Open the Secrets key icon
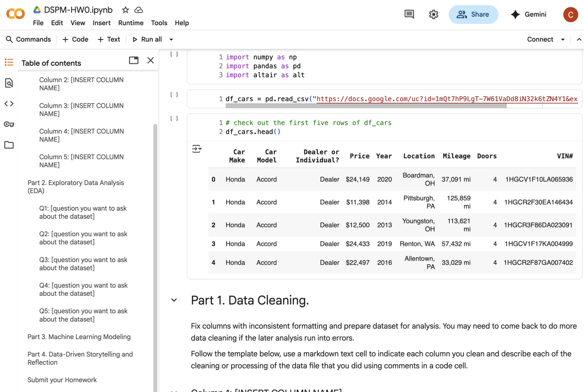Viewport: 584px width, 392px height. 9,124
